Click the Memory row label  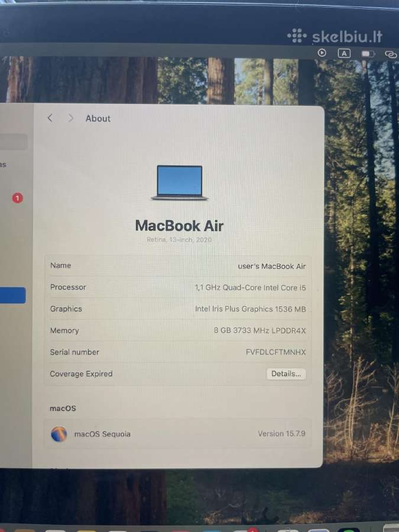64,330
